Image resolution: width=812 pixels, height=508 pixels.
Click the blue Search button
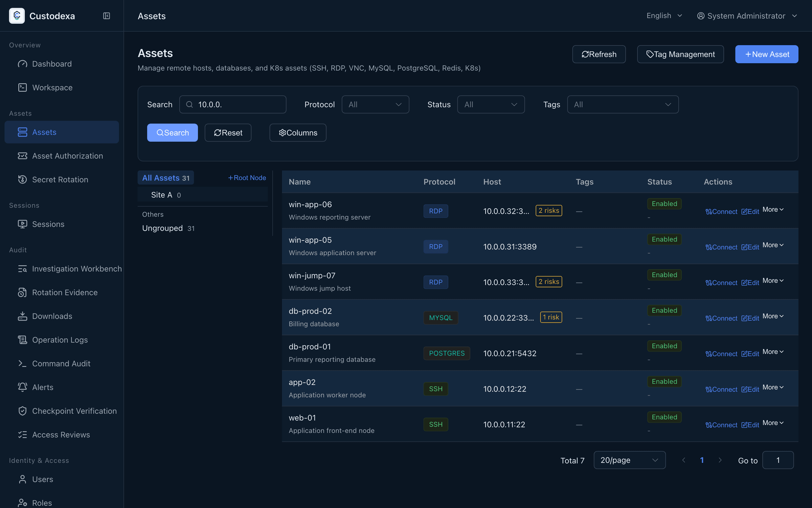(x=172, y=132)
